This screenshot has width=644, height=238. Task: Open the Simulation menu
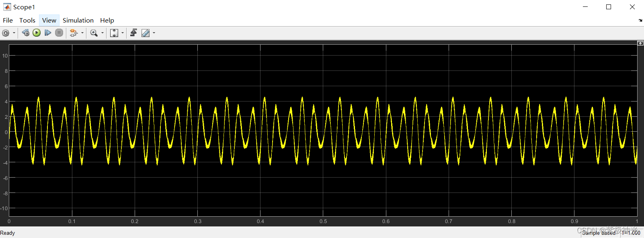point(78,20)
